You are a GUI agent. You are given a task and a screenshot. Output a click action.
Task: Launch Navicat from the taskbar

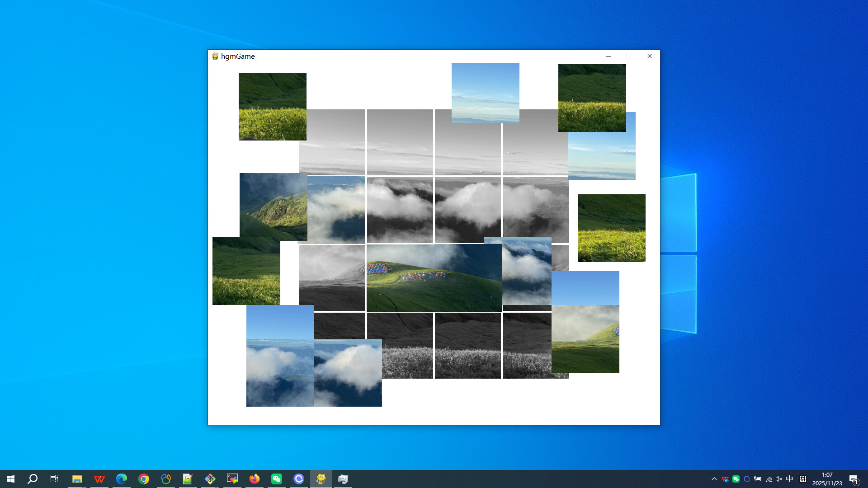(x=166, y=479)
